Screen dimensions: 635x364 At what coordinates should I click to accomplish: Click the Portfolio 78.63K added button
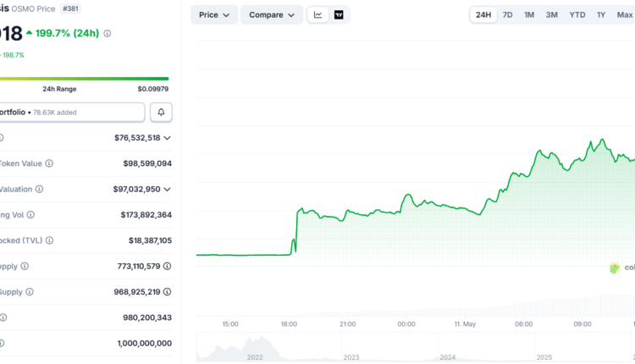click(x=72, y=112)
